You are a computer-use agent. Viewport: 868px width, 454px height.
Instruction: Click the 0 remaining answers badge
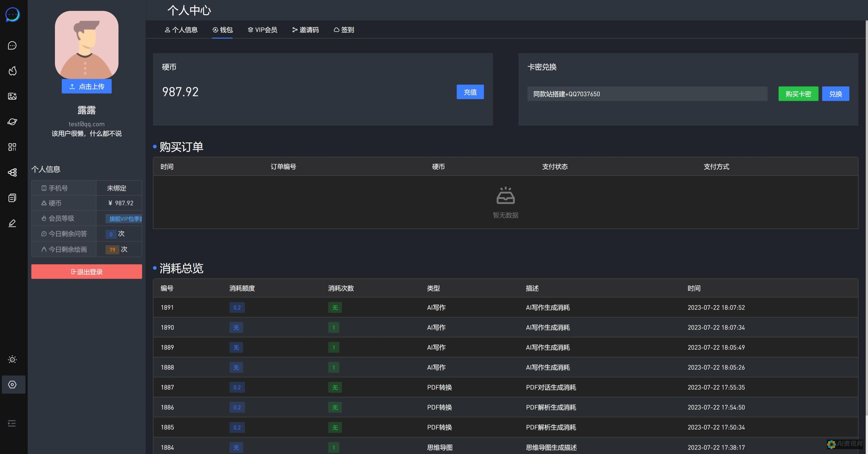point(111,234)
